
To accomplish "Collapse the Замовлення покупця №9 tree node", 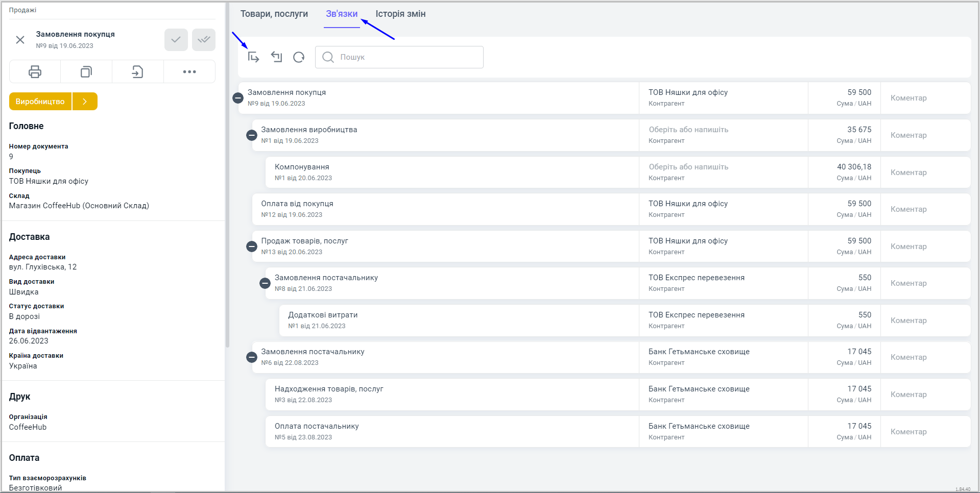I will click(238, 98).
